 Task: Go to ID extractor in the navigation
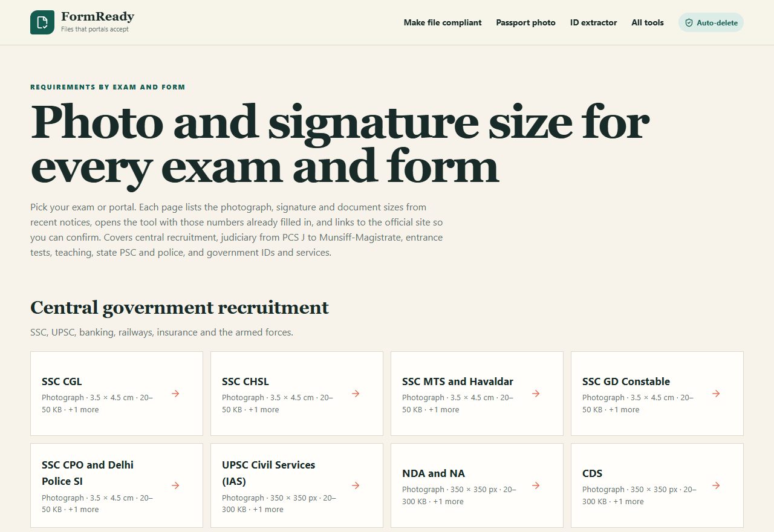pyautogui.click(x=593, y=23)
